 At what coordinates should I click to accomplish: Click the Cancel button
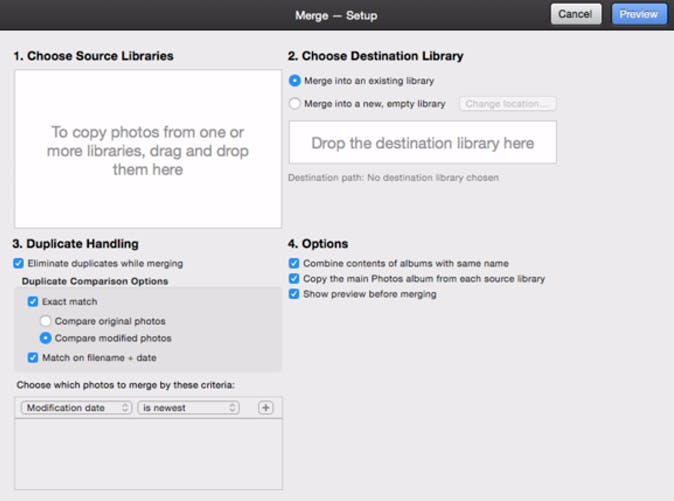[x=576, y=14]
